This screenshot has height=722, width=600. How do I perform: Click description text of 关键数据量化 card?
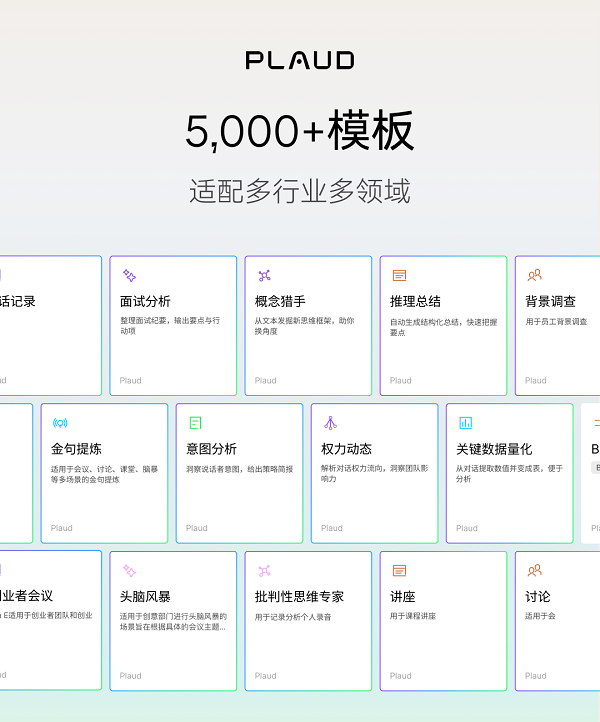pos(509,473)
